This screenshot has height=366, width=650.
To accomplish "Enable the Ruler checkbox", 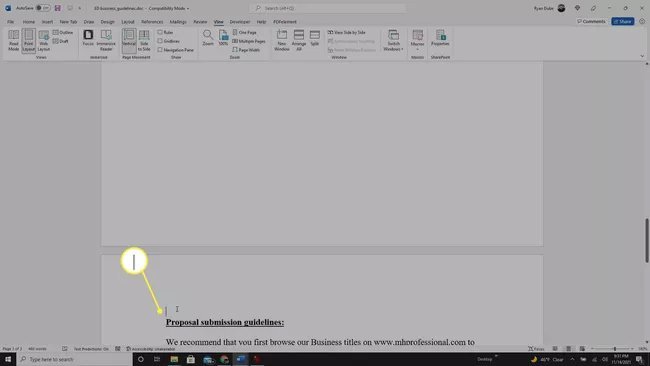I will point(165,32).
